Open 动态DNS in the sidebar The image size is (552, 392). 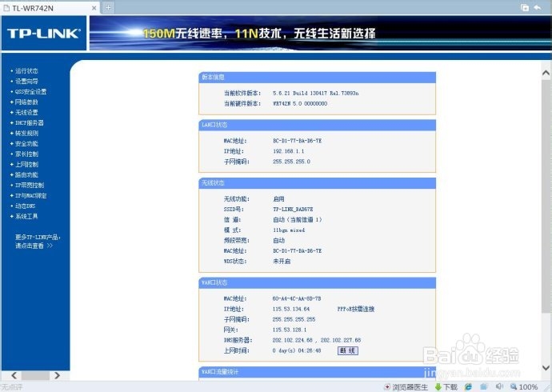(25, 206)
